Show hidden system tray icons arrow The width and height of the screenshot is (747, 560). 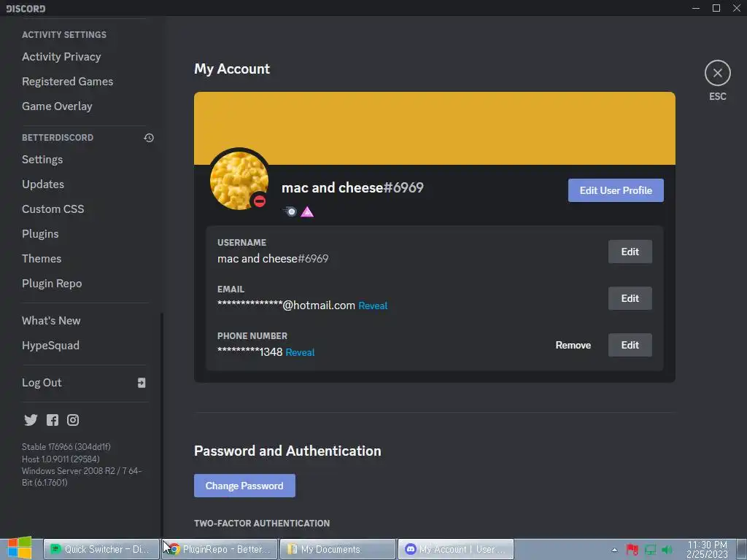click(614, 550)
